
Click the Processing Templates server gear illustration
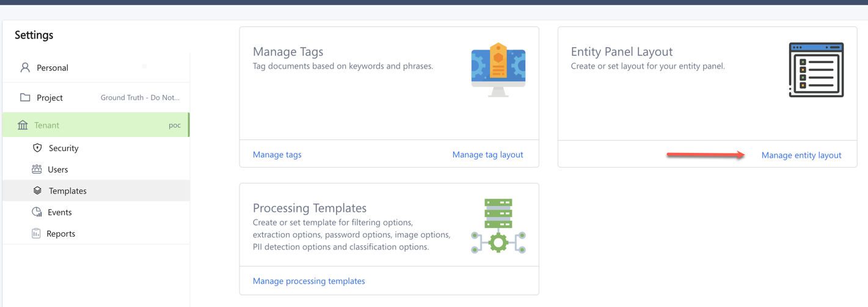click(498, 226)
